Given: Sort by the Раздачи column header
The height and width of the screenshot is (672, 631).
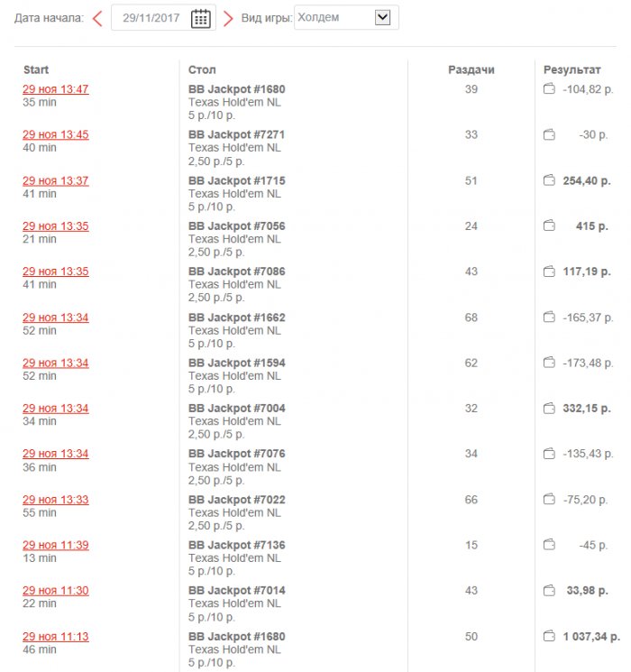Looking at the screenshot, I should point(471,69).
